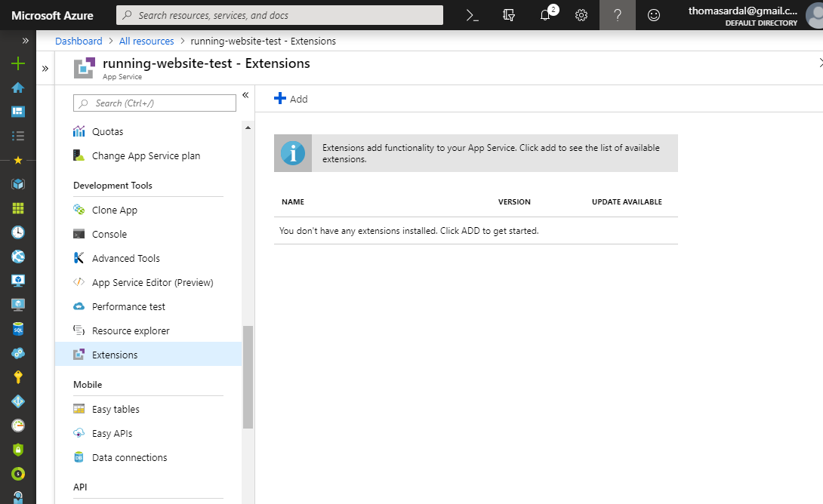Image resolution: width=823 pixels, height=504 pixels.
Task: Open App Services globe icon
Action: pos(18,257)
